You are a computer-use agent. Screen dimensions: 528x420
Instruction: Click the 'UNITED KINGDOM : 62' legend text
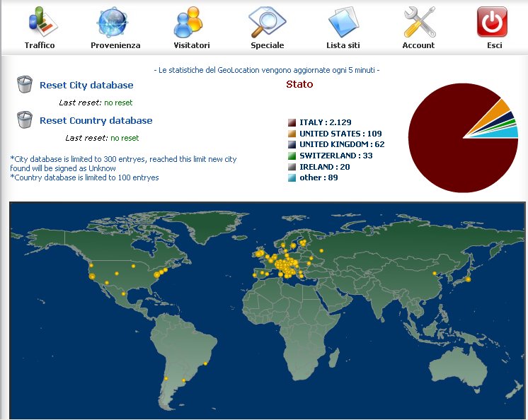tap(342, 144)
